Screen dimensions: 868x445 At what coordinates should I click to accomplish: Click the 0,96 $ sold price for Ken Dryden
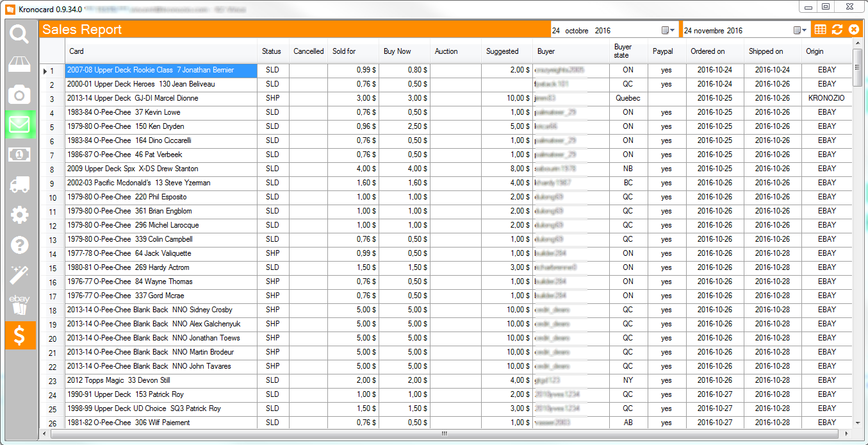pos(354,127)
